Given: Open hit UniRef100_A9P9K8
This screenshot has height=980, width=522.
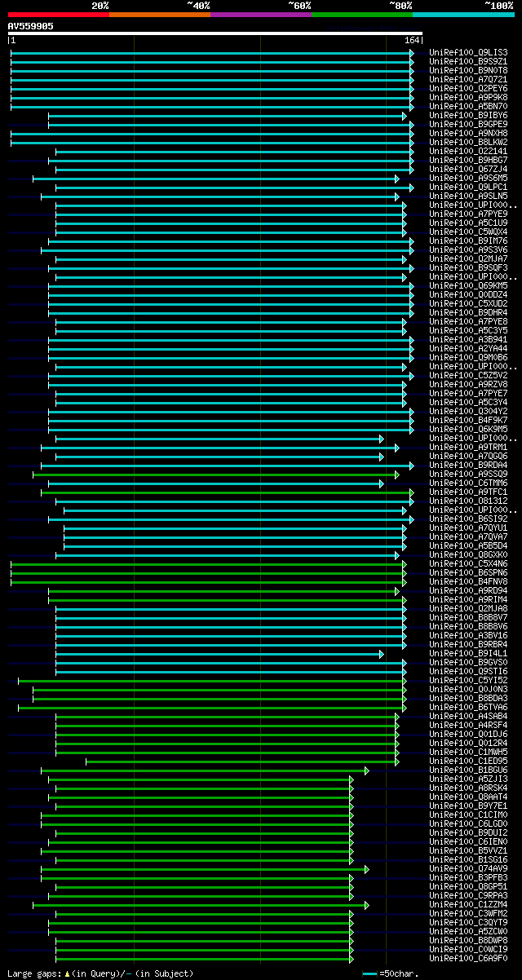Looking at the screenshot, I should pyautogui.click(x=469, y=98).
